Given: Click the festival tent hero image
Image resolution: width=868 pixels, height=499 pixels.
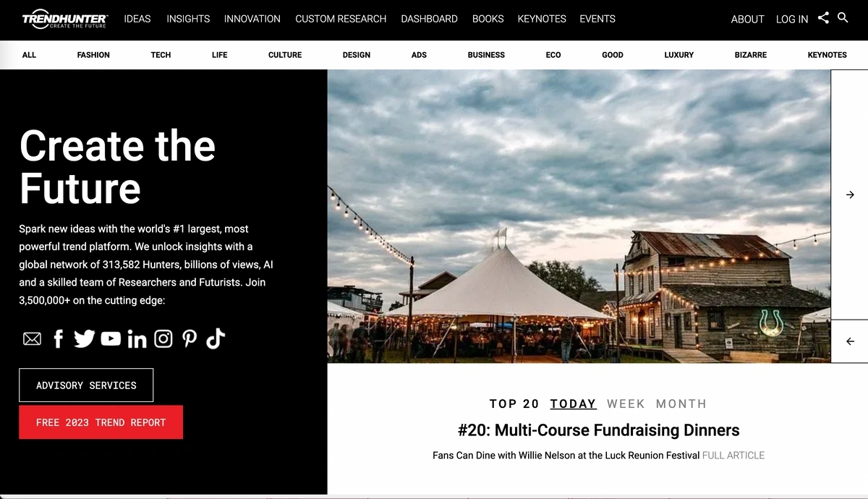Looking at the screenshot, I should 579,216.
